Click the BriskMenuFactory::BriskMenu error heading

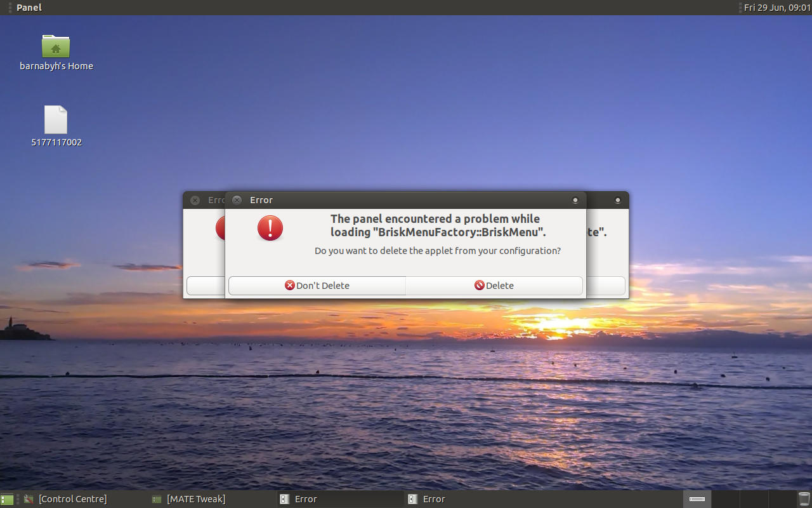point(438,225)
